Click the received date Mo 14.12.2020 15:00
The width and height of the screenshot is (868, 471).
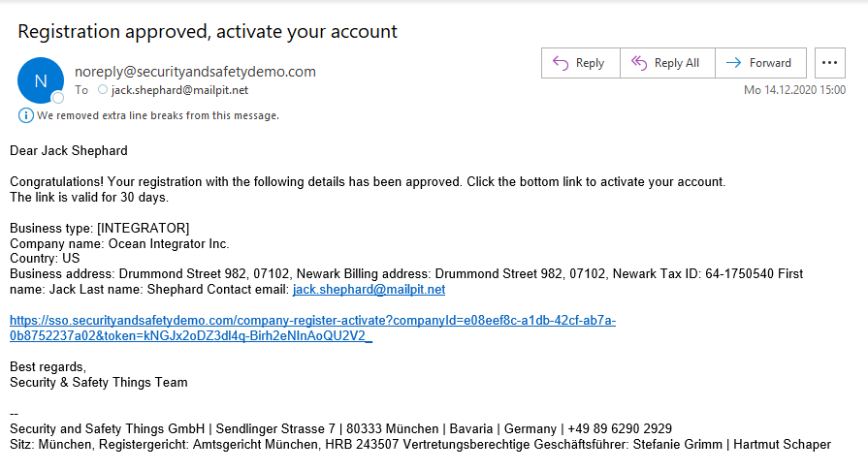coord(794,90)
